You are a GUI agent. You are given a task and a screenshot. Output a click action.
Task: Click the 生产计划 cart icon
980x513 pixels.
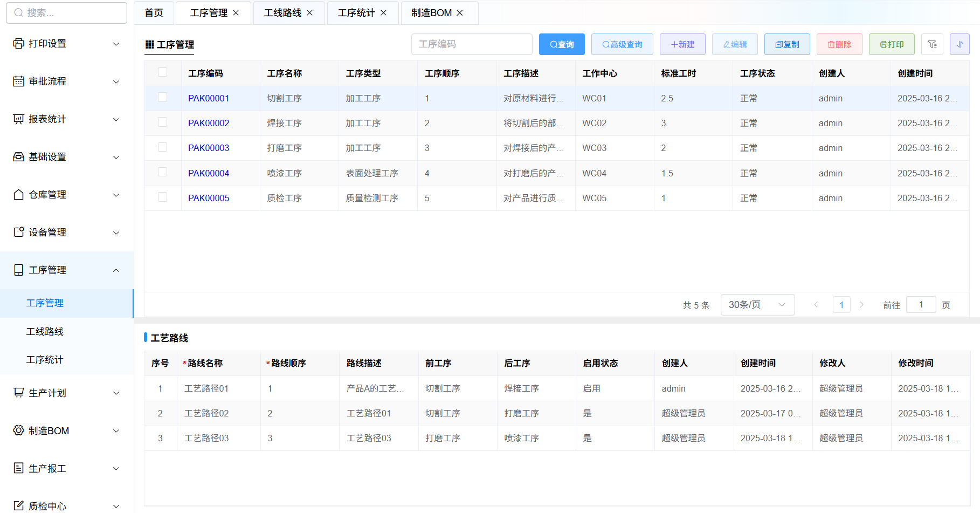(18, 393)
